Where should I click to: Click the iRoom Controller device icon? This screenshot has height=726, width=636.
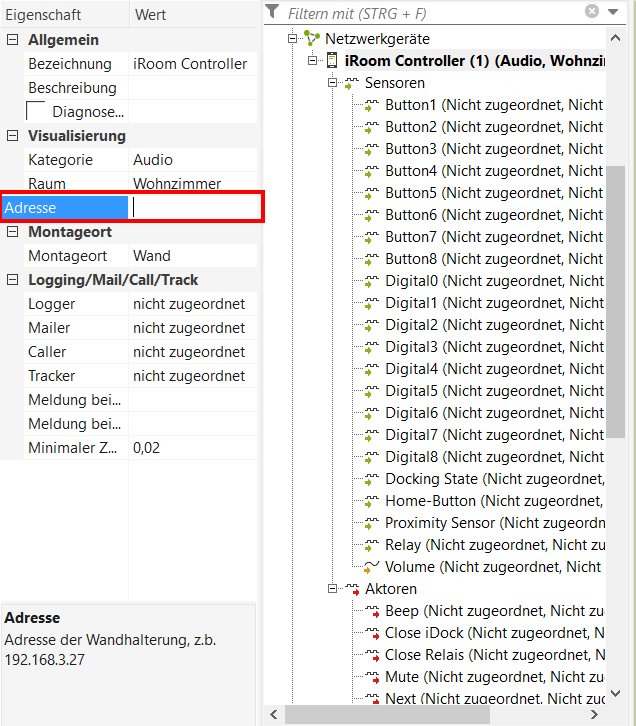(x=333, y=61)
